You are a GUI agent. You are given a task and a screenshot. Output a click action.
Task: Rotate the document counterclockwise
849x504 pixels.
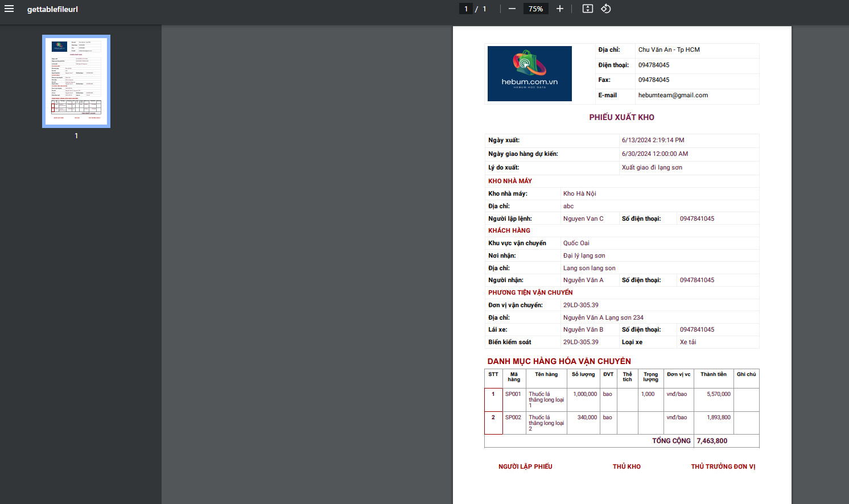(x=606, y=9)
